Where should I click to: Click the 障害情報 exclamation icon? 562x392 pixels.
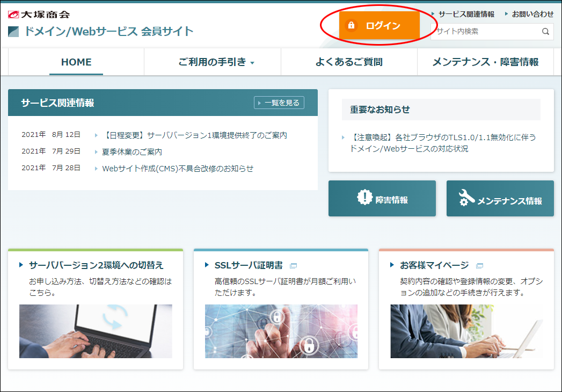364,197
